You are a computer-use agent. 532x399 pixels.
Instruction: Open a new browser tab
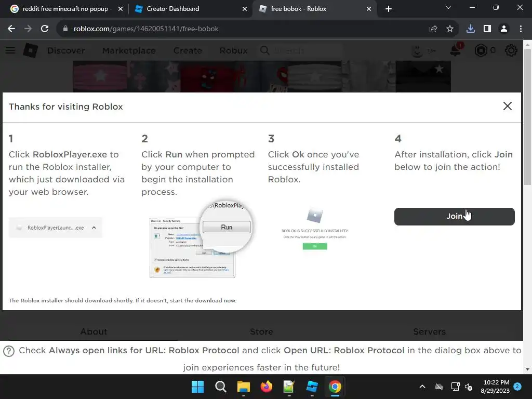[x=389, y=9]
